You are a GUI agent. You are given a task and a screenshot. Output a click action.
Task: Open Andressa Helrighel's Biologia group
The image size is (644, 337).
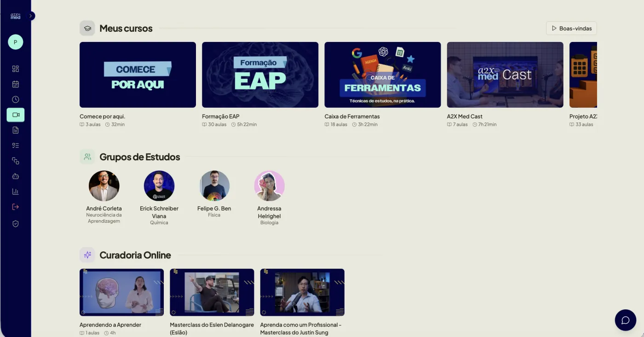pos(270,186)
